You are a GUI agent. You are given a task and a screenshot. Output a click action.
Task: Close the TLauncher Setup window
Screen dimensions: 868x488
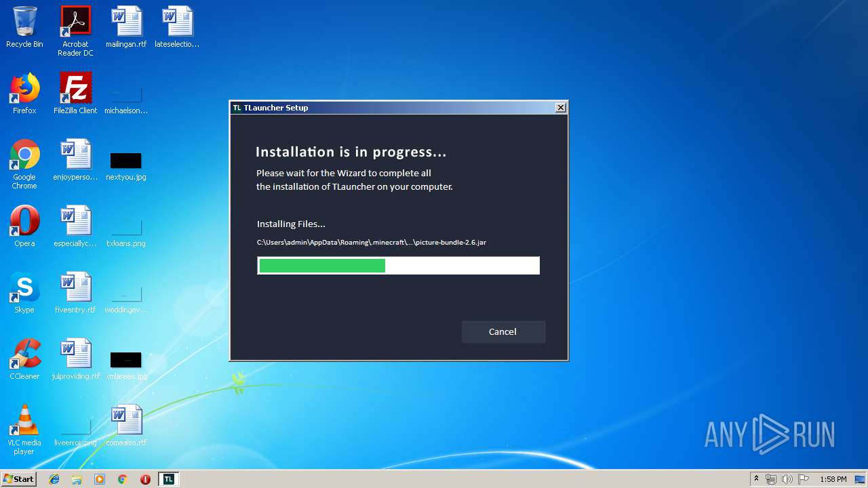(x=561, y=108)
